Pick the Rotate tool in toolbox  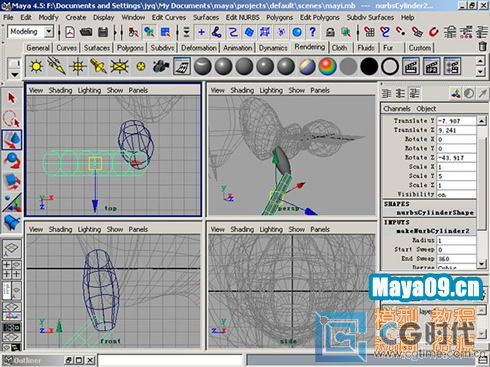(x=12, y=161)
